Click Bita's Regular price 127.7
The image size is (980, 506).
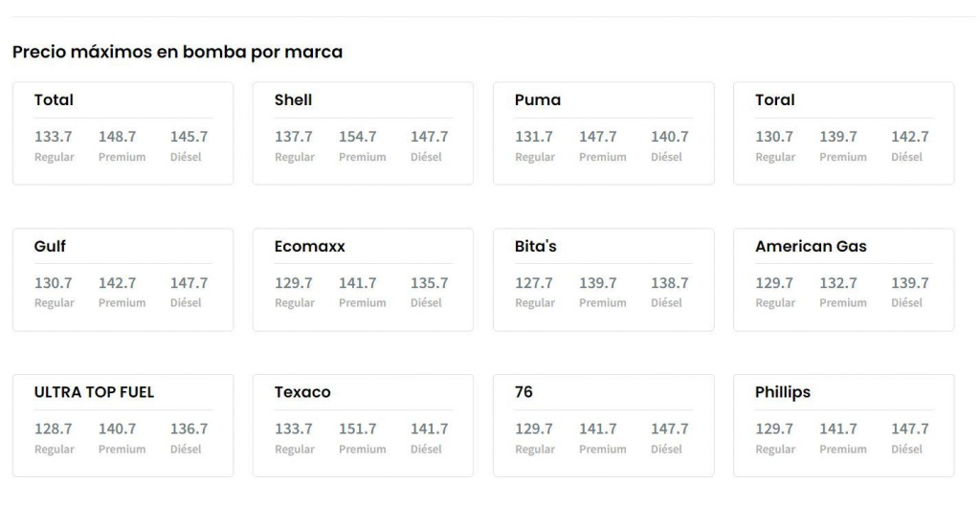click(533, 283)
